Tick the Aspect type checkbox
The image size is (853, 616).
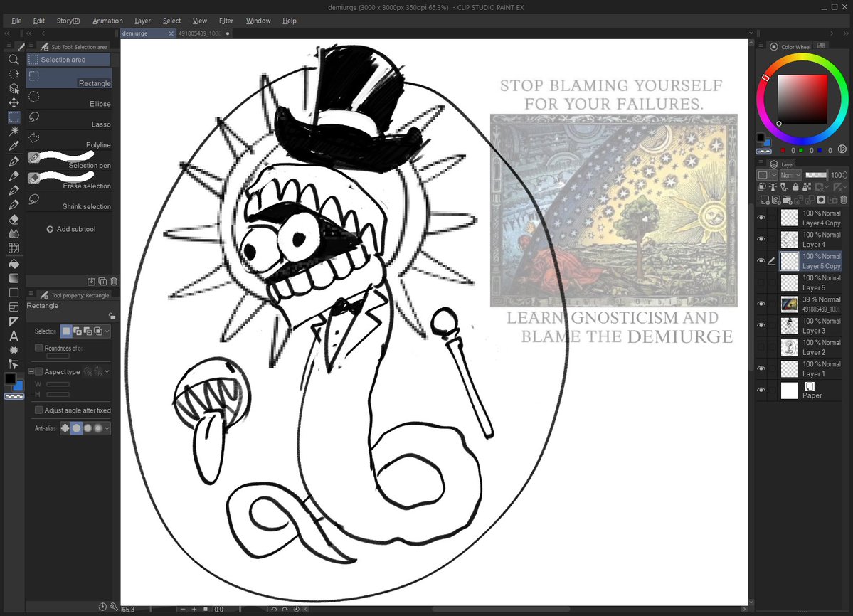pyautogui.click(x=38, y=372)
